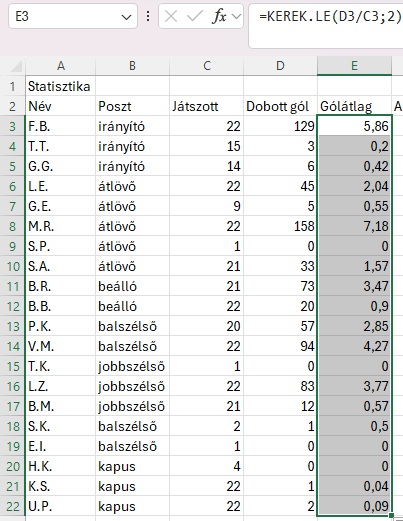Click 'irányító' in F.B. row
The height and width of the screenshot is (521, 403).
(x=132, y=126)
